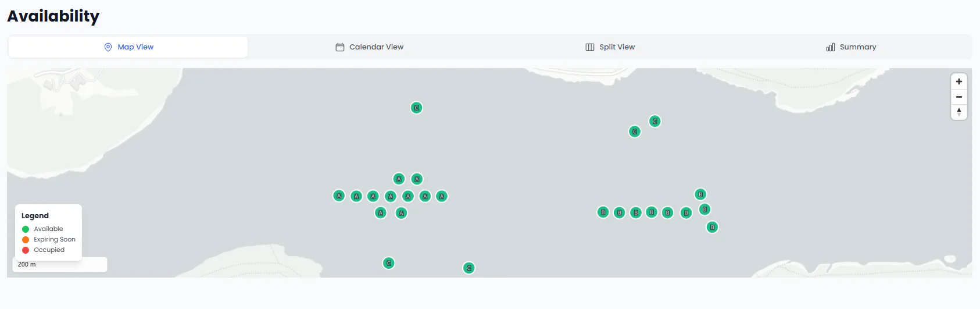The width and height of the screenshot is (980, 309).
Task: Click the rightmost A marker in middle row
Action: 442,196
